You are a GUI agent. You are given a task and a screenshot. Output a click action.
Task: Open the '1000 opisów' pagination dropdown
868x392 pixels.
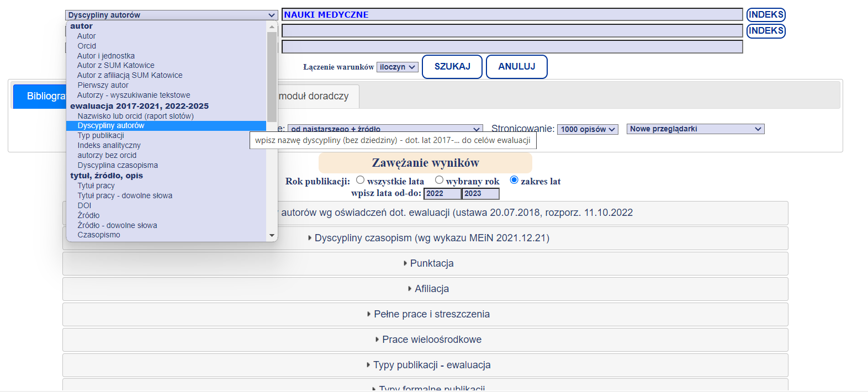tap(587, 129)
